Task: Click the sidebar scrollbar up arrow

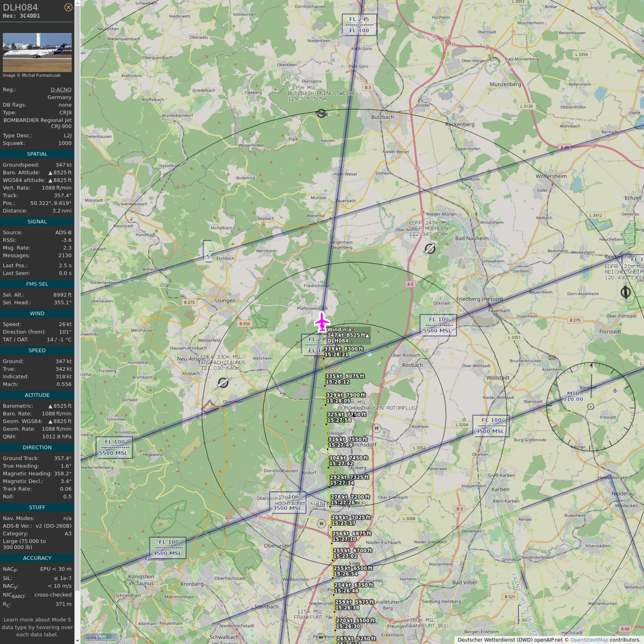Action: click(x=77, y=3)
